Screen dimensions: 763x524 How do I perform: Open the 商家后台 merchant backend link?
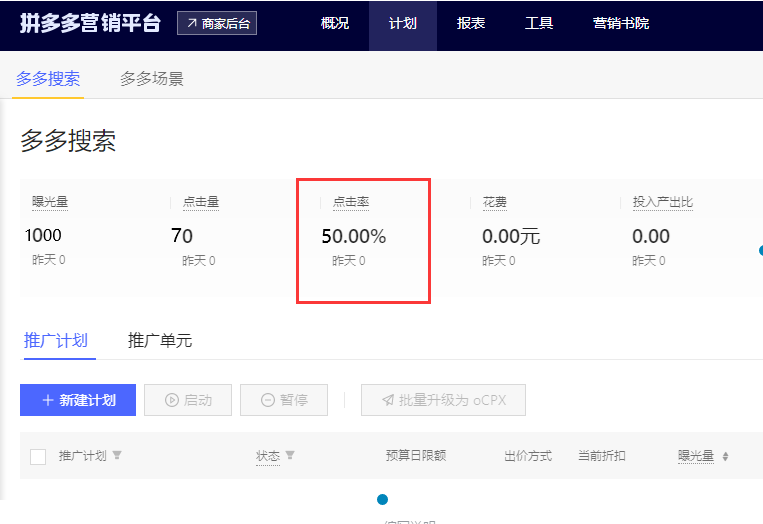click(217, 23)
